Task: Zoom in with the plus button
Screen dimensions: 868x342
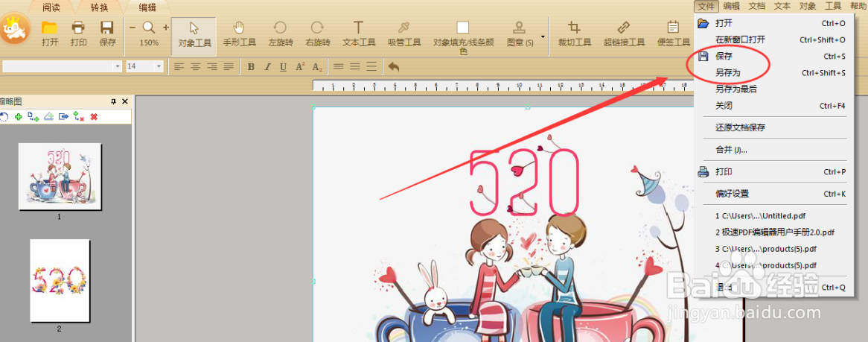Action: point(165,27)
